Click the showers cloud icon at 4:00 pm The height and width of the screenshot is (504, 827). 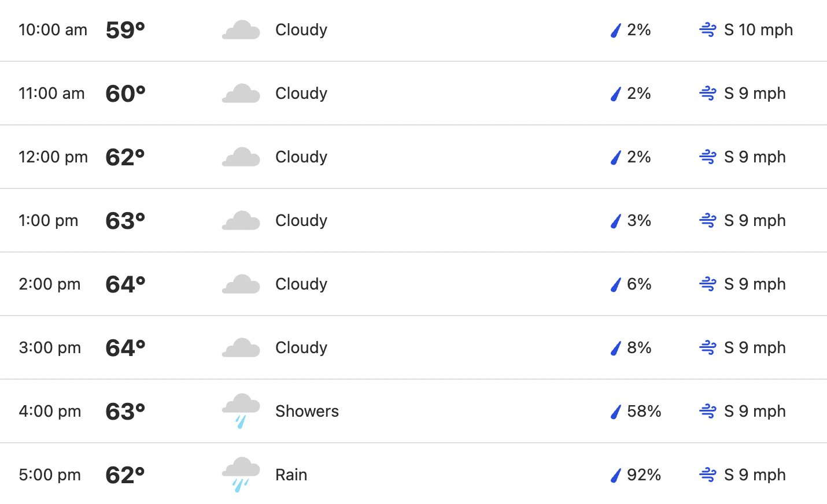[241, 411]
